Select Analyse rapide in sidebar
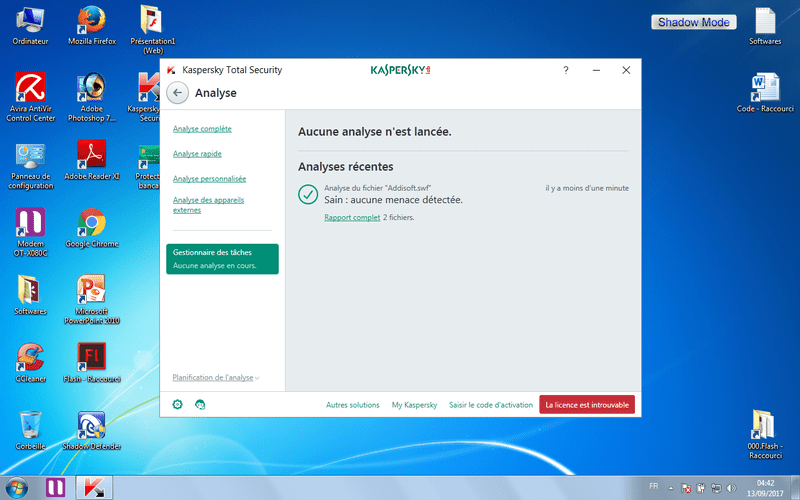 click(x=197, y=154)
